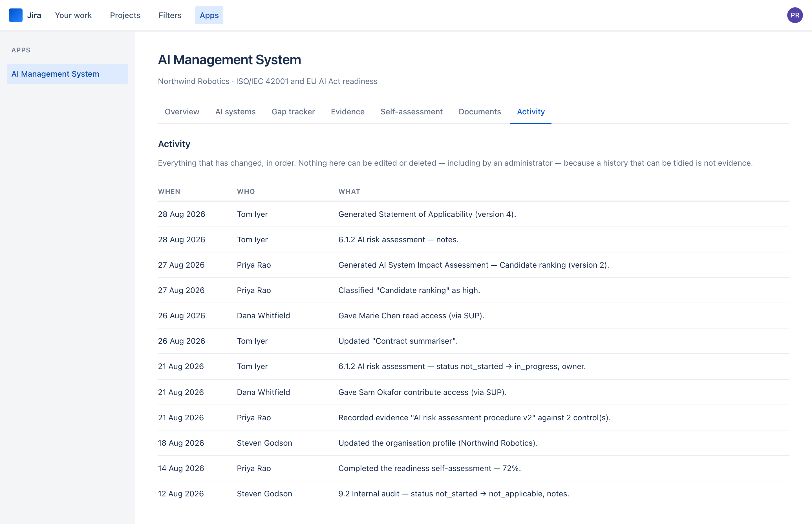Viewport: 812px width, 524px height.
Task: Select the AI System Impact Assessment version 2 entry
Action: [474, 265]
